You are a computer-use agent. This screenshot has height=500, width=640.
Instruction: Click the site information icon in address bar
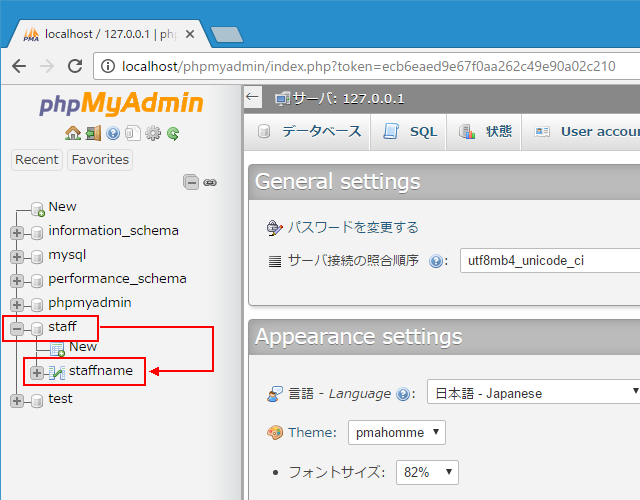[108, 66]
